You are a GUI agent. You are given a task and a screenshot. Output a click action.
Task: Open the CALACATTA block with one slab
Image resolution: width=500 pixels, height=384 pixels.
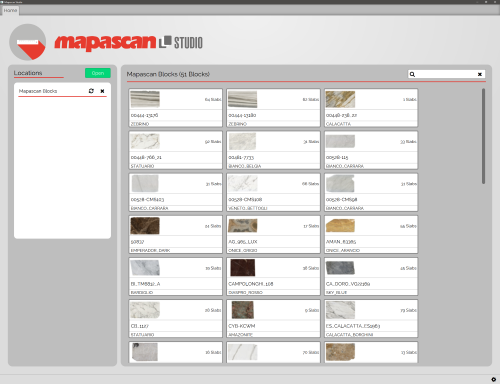371,108
